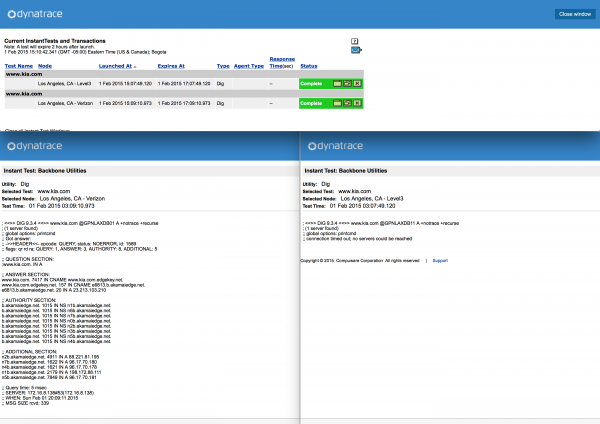Open the Support link in Level3 window
Image resolution: width=600 pixels, height=424 pixels.
(440, 261)
